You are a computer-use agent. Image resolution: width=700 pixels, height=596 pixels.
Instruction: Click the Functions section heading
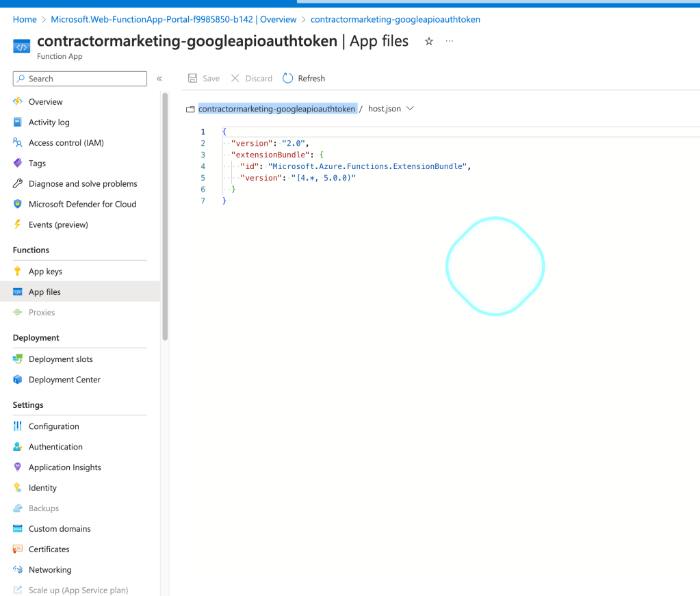click(x=31, y=250)
